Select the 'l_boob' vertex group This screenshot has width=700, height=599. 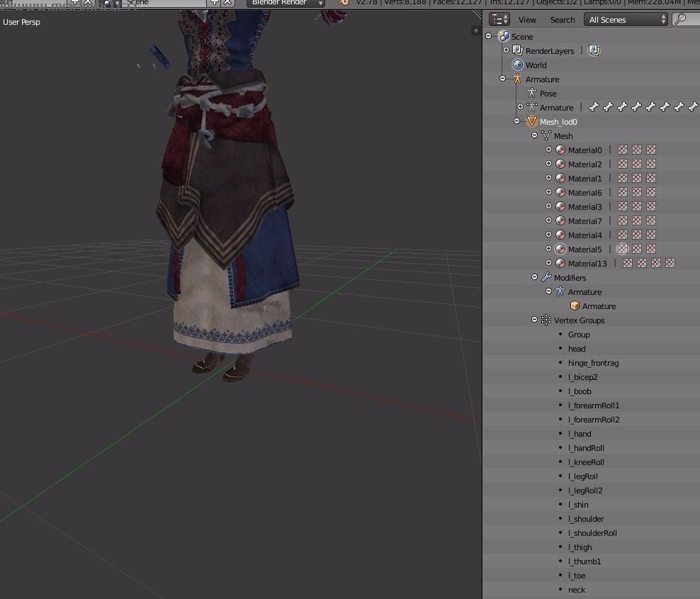580,391
